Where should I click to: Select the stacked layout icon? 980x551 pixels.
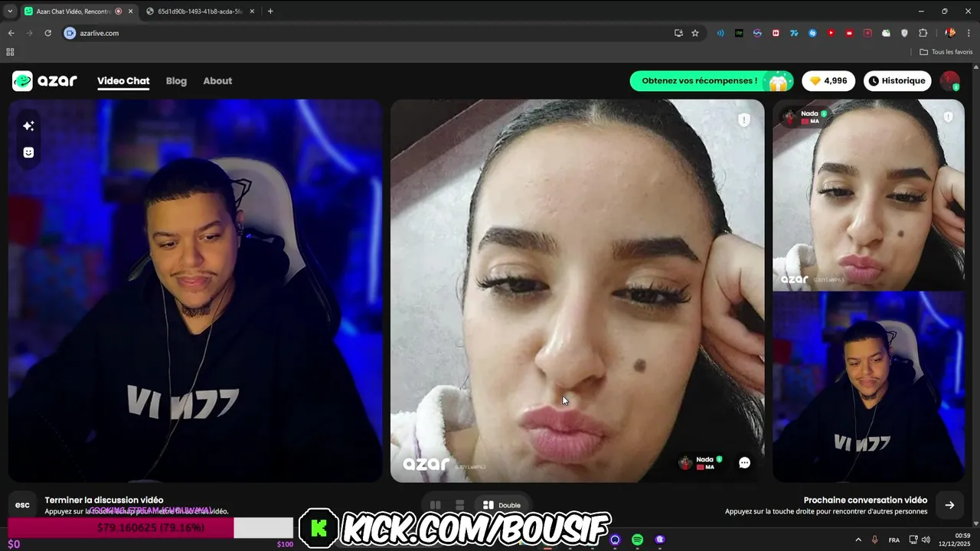point(459,505)
